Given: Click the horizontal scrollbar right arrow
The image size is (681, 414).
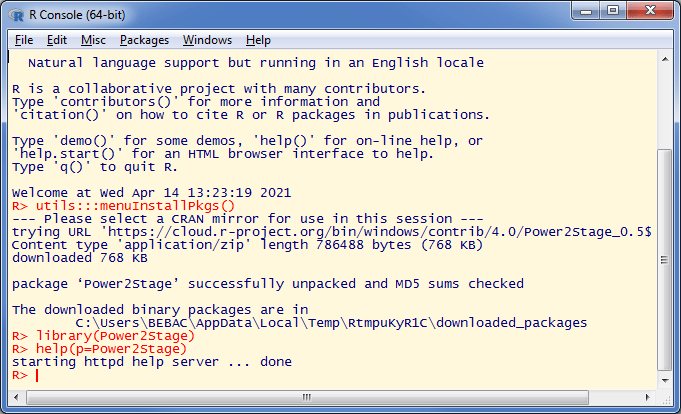Looking at the screenshot, I should (648, 397).
